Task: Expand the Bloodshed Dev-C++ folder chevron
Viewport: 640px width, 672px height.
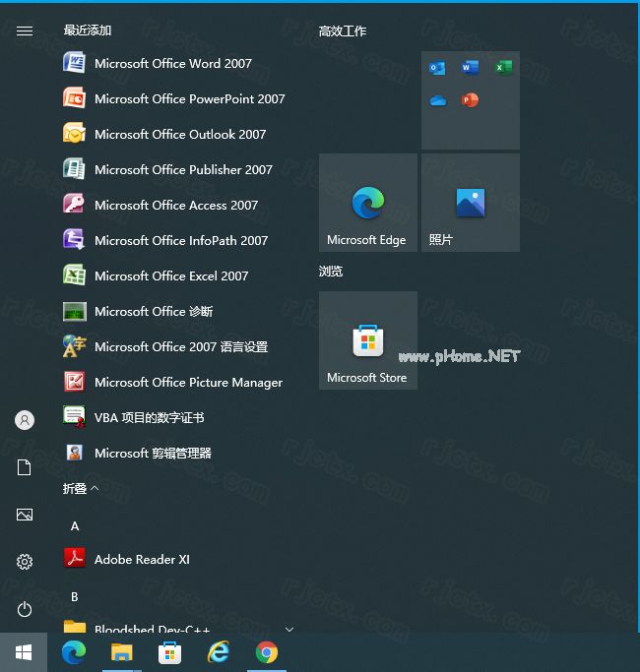Action: click(289, 629)
